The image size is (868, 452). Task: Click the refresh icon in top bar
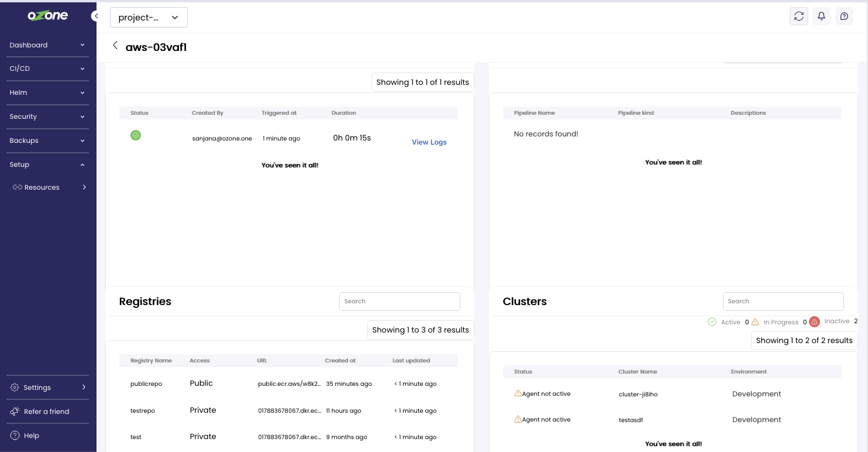point(798,16)
